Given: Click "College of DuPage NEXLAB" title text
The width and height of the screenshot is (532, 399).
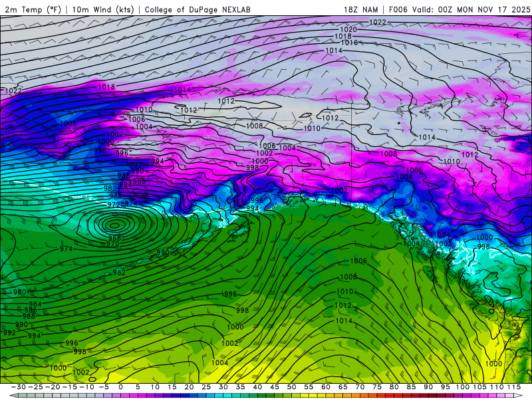Looking at the screenshot, I should (x=198, y=9).
